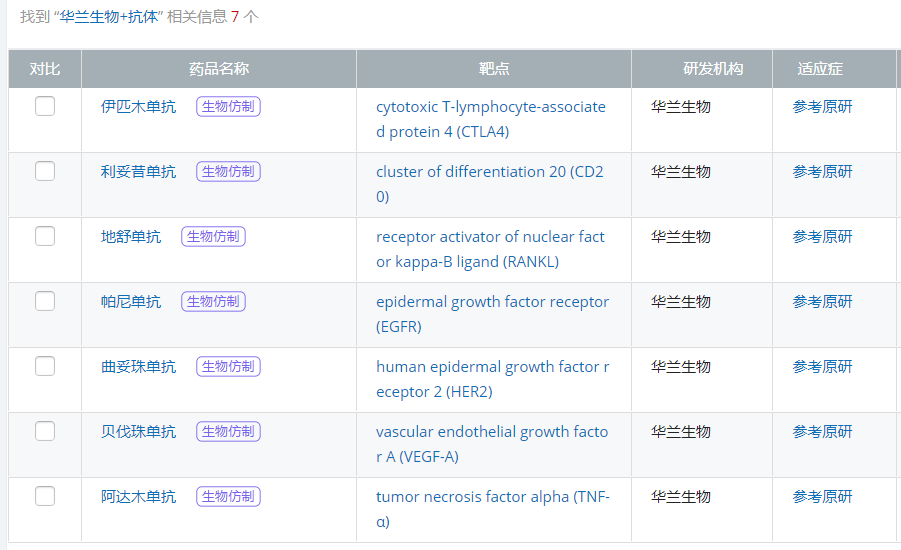The width and height of the screenshot is (901, 550).
Task: Tick the compare checkbox for 曲妥珠单抗
Action: point(45,366)
